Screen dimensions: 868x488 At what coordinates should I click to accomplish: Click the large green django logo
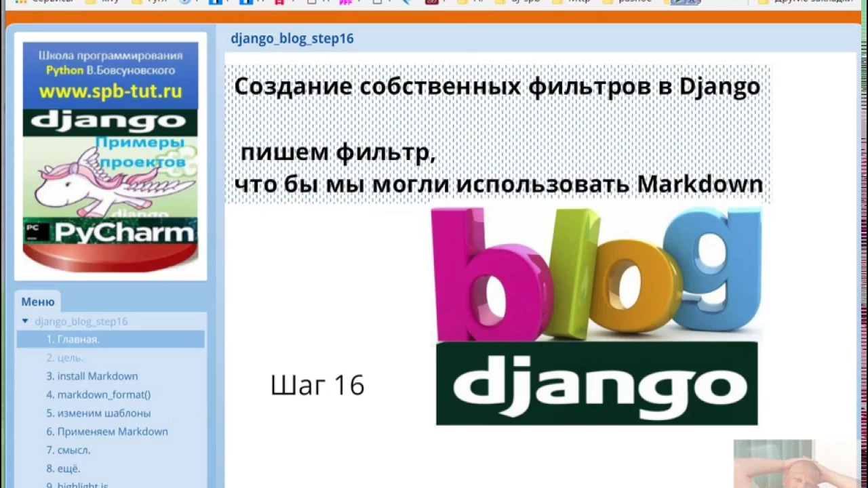point(597,384)
